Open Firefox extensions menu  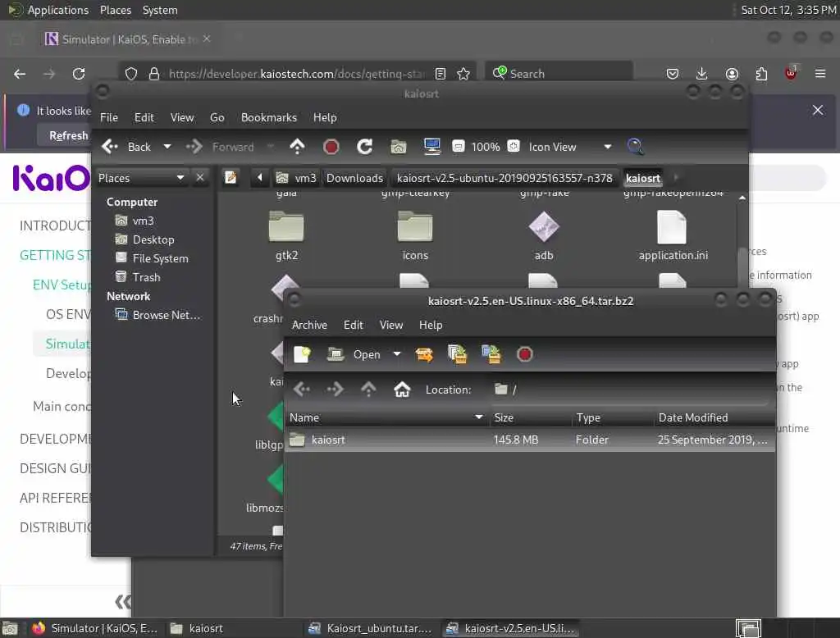pos(761,73)
